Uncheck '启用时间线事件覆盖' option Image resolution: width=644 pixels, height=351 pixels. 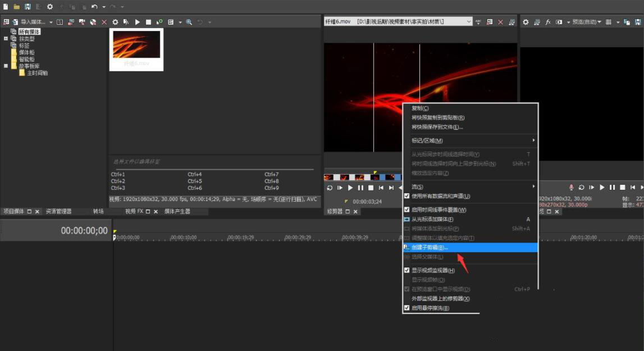click(407, 209)
